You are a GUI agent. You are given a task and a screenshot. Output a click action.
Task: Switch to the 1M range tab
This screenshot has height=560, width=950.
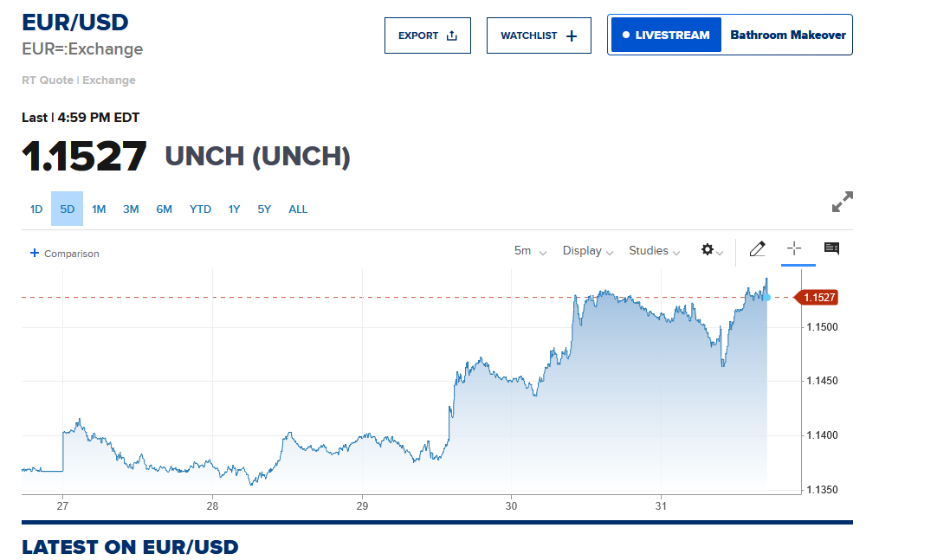(x=99, y=209)
